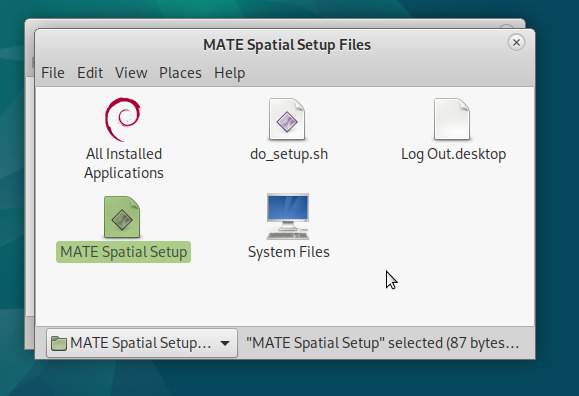579x396 pixels.
Task: Open the View menu
Action: point(131,73)
